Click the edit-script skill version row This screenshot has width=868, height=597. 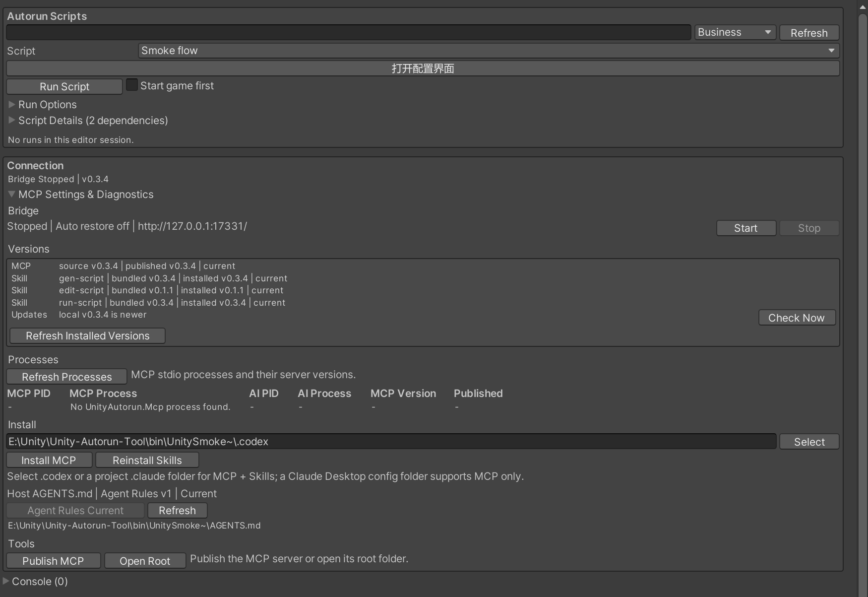click(147, 290)
